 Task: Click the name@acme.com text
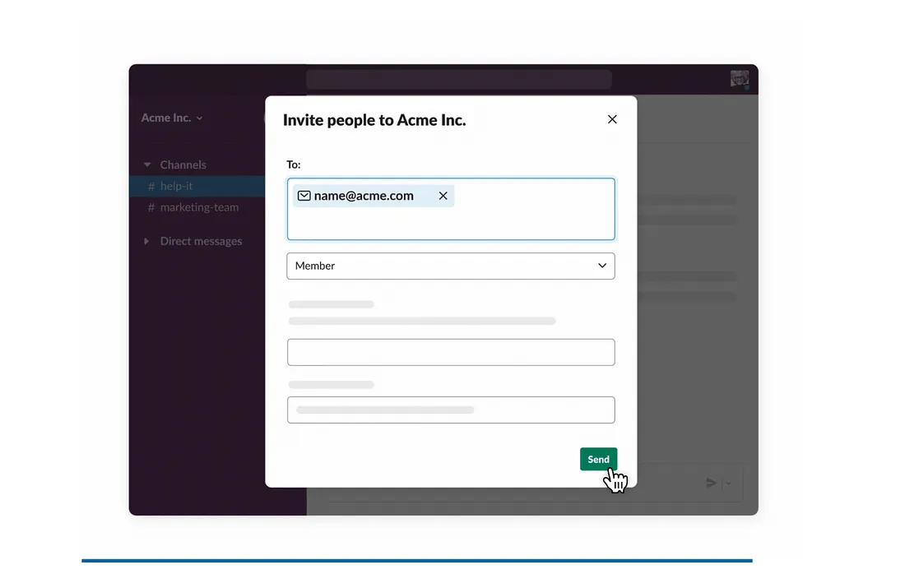364,196
